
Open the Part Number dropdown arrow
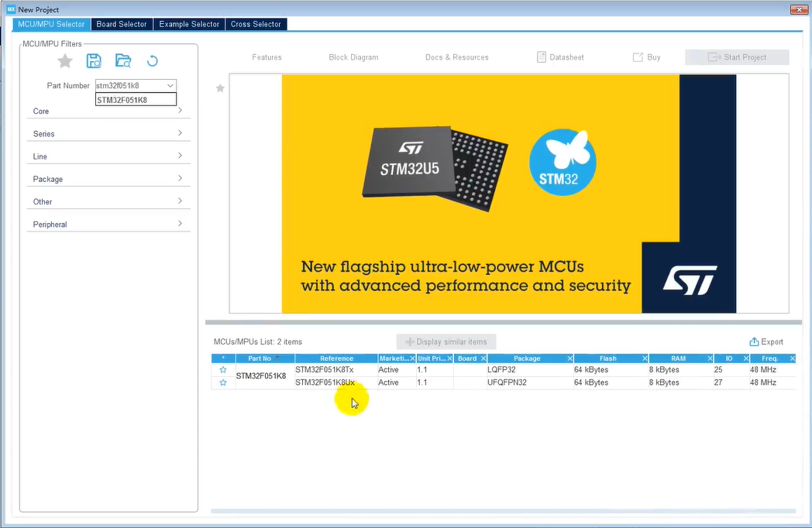170,85
